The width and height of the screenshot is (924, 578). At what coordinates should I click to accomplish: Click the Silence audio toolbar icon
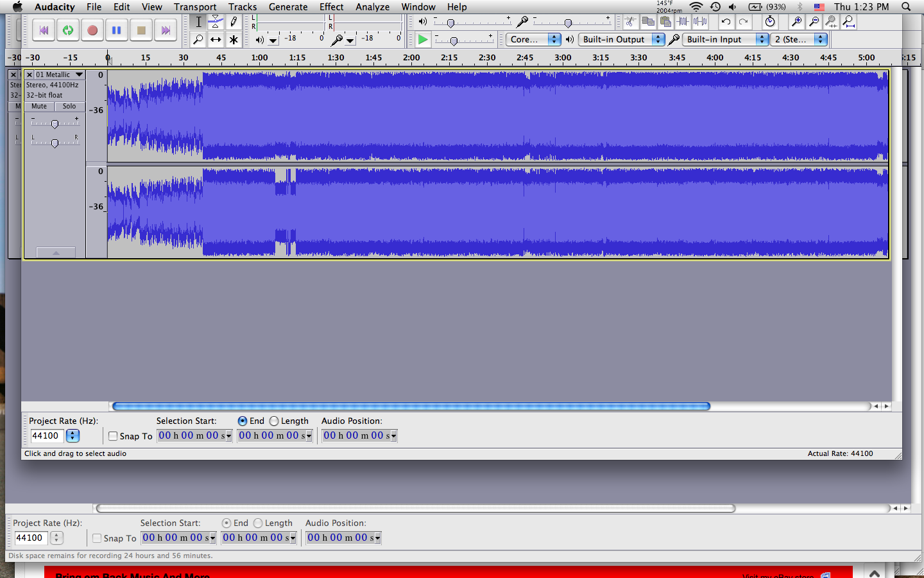700,22
